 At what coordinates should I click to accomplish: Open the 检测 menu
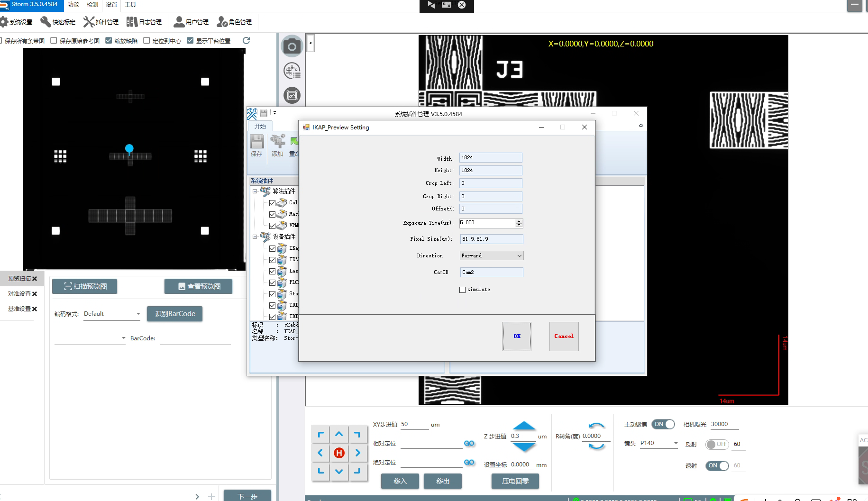[92, 5]
